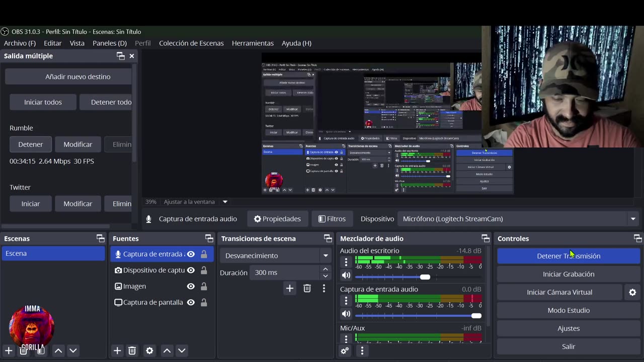Float the Salida múltiple dock panel
This screenshot has width=644, height=362.
click(120, 56)
